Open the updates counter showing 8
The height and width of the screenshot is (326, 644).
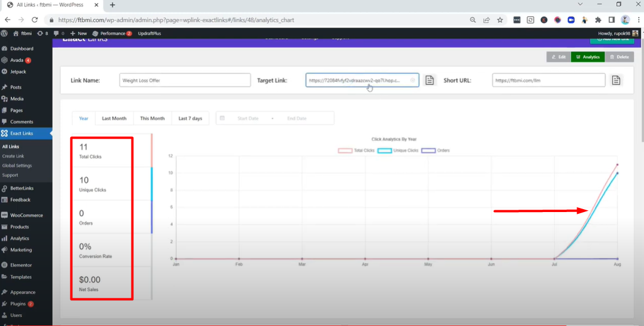pos(42,33)
